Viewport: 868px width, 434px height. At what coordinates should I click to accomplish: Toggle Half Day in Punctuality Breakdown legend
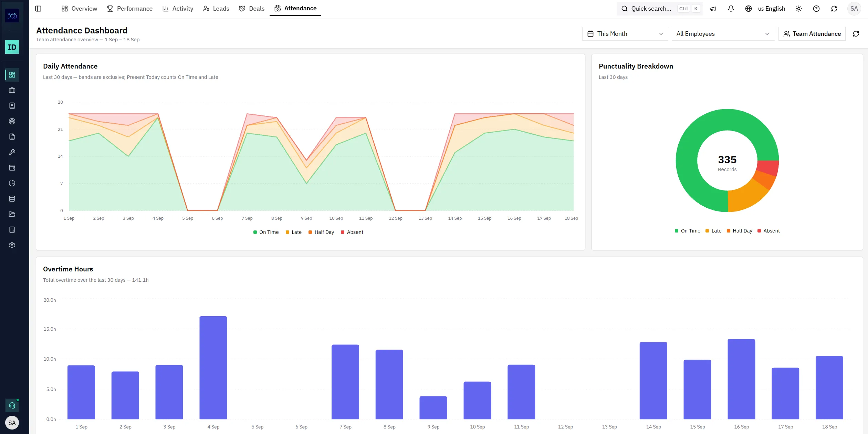click(x=739, y=231)
